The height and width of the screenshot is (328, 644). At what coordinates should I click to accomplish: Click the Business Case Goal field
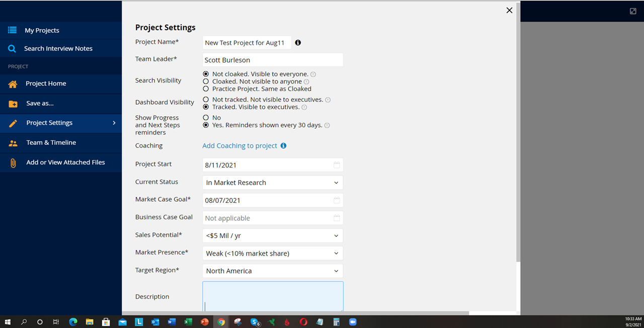[273, 218]
